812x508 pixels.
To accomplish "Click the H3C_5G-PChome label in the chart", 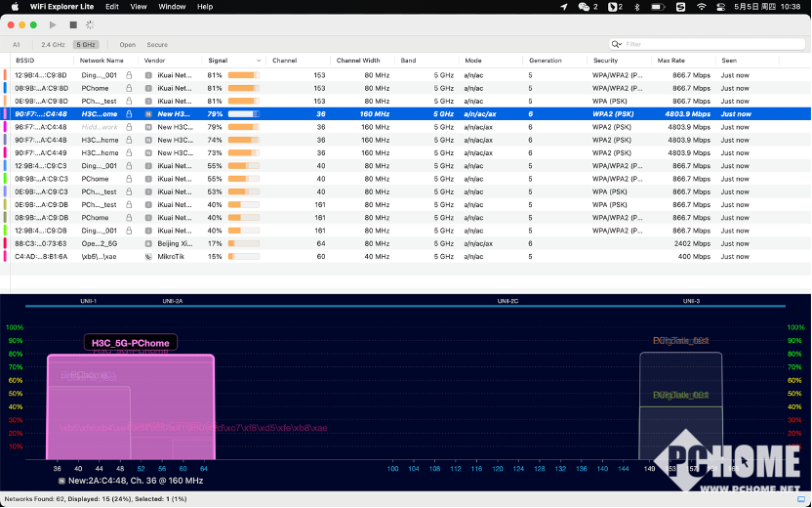I will (131, 343).
